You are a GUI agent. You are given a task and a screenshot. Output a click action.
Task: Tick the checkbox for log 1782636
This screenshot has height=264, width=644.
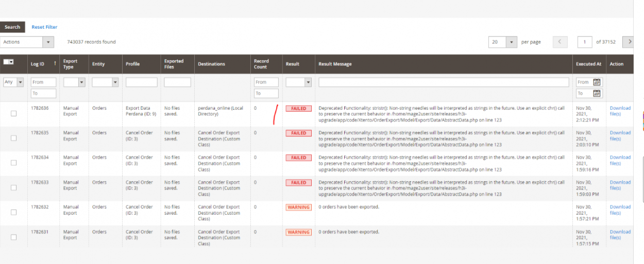13,114
